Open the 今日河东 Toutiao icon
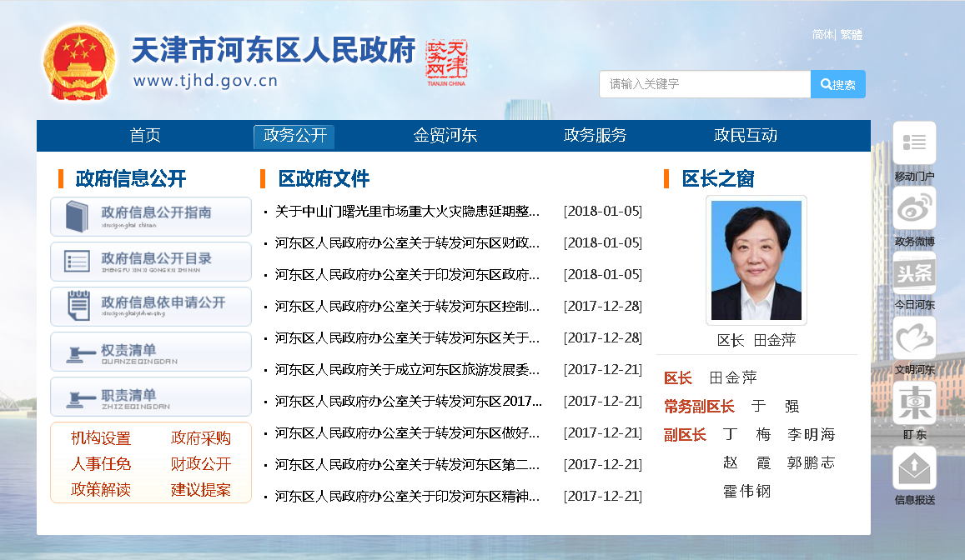Screen dimensions: 965x560 pyautogui.click(x=914, y=272)
